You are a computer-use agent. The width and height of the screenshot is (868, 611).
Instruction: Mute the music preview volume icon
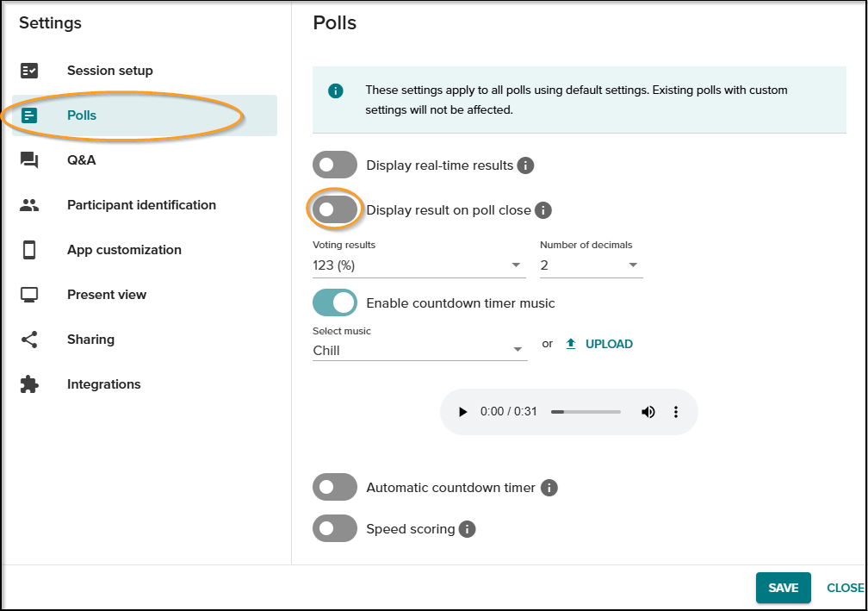[648, 412]
